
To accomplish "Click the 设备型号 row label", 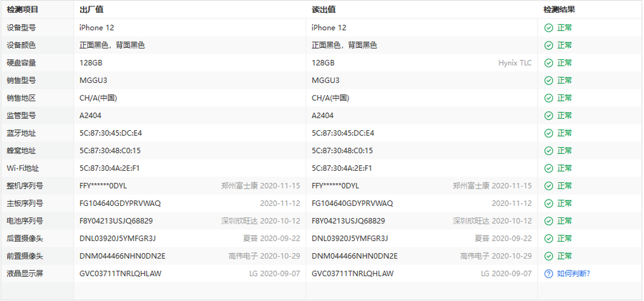I will pos(21,28).
